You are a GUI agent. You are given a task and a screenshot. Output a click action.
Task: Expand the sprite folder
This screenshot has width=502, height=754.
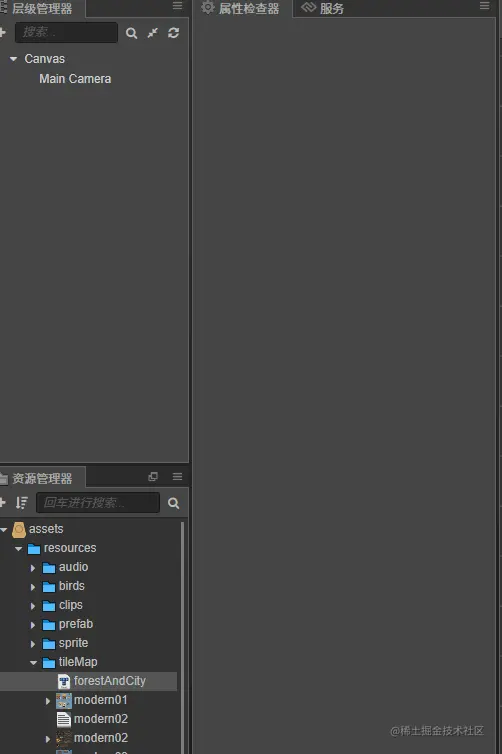pos(33,644)
